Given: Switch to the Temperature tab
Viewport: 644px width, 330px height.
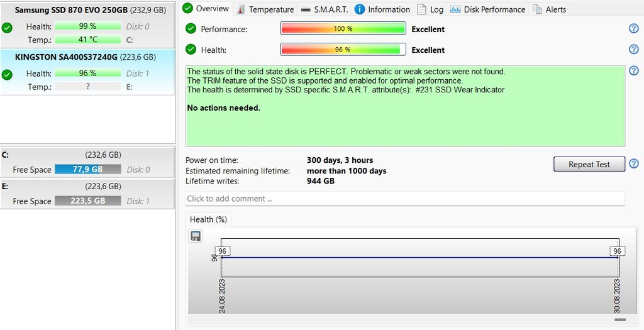Looking at the screenshot, I should [265, 9].
